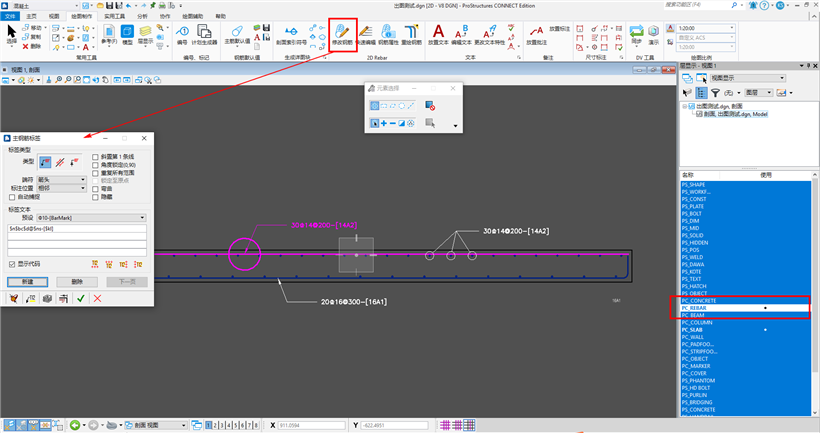
Task: Click the 放置文本 (Place Text) tool icon
Action: tap(437, 35)
